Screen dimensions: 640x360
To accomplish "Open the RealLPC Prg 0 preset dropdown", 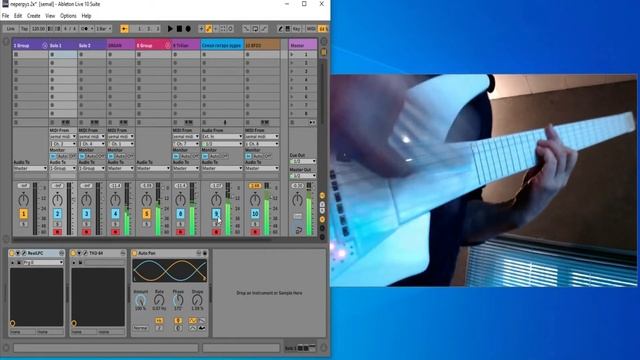I will (x=43, y=262).
